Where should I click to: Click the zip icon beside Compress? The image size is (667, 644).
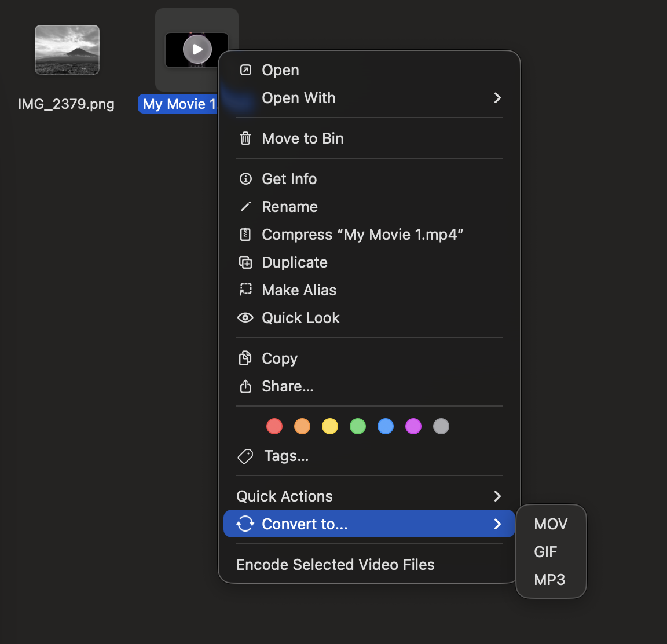coord(245,234)
